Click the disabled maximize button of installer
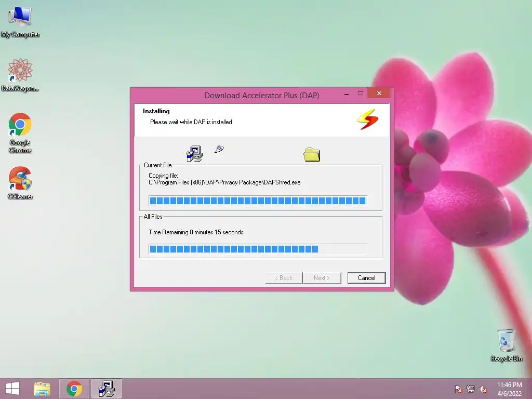 click(x=361, y=94)
